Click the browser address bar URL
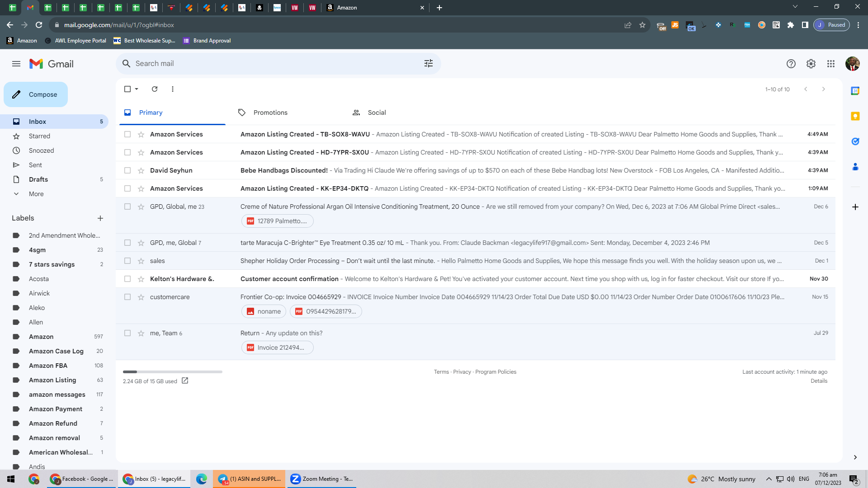The image size is (868, 488). [x=119, y=25]
